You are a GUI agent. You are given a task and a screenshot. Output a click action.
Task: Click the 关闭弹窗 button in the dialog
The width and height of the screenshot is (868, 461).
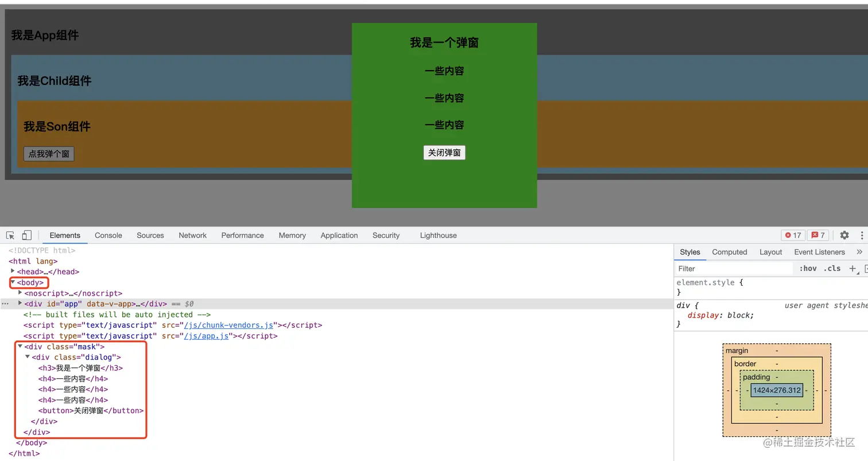coord(444,153)
